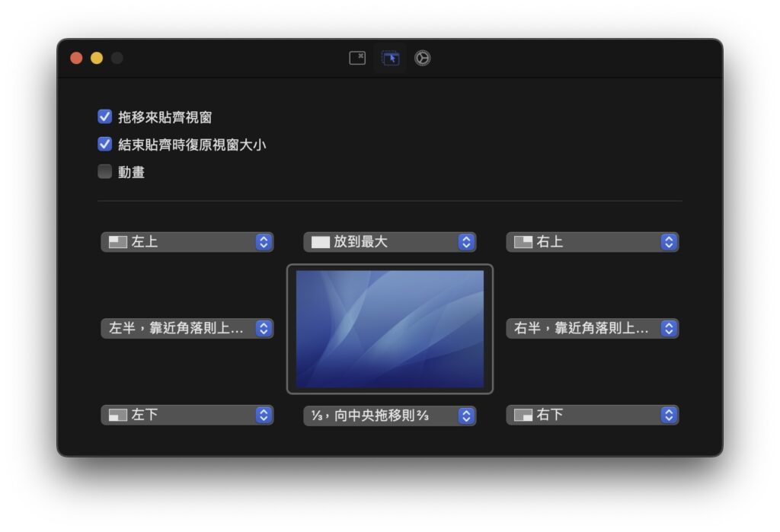
Task: Click the blue arrows on the 放到最大 popup
Action: point(466,242)
